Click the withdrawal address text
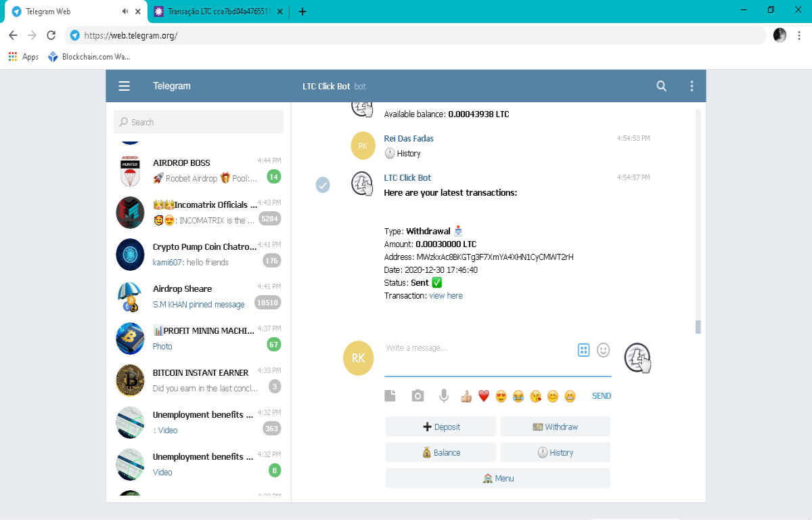The height and width of the screenshot is (520, 812). 495,257
